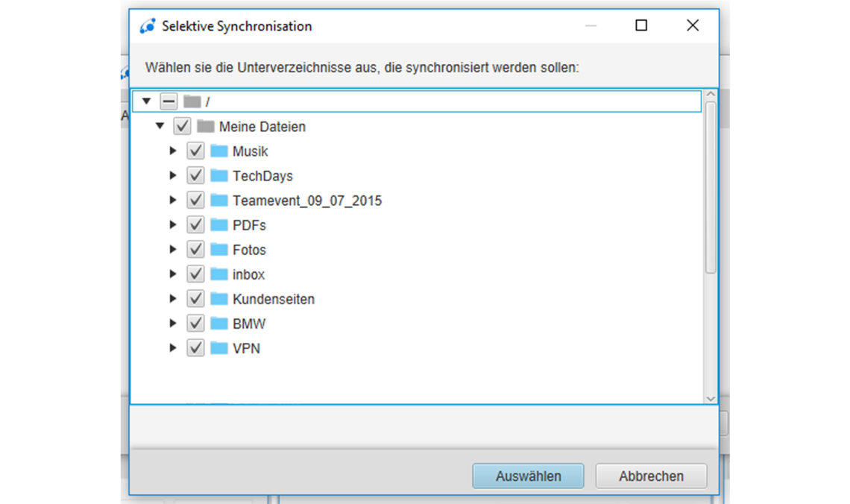
Task: Click the Teamevent_09_07_2015 folder icon
Action: [219, 200]
